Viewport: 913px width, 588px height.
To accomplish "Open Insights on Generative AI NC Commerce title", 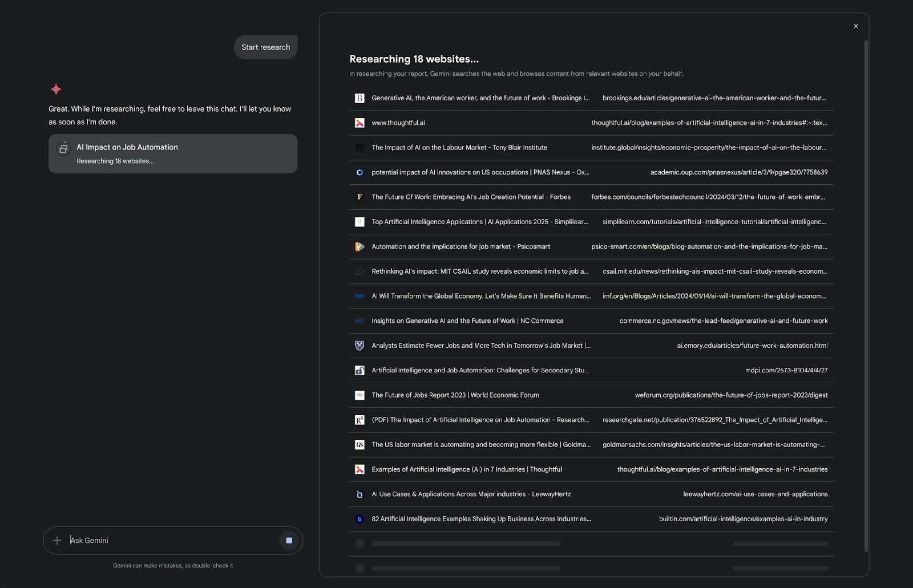I will (x=467, y=321).
